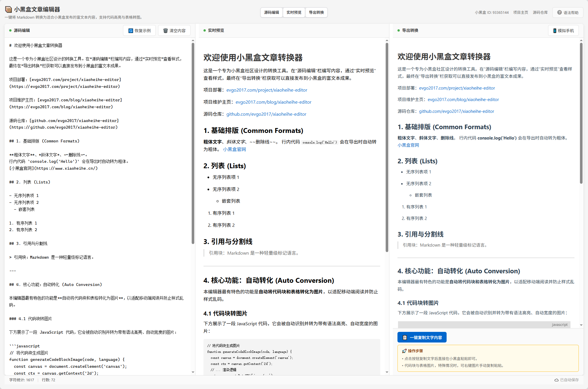Open the 小黑盒官网 link in preview

point(235,149)
